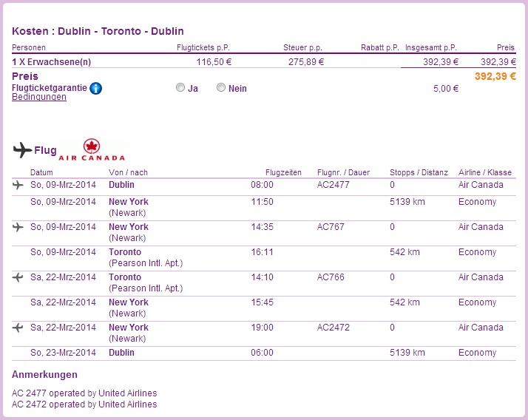Click the 'Steuer p.p.' column header
The width and height of the screenshot is (528, 420).
302,47
